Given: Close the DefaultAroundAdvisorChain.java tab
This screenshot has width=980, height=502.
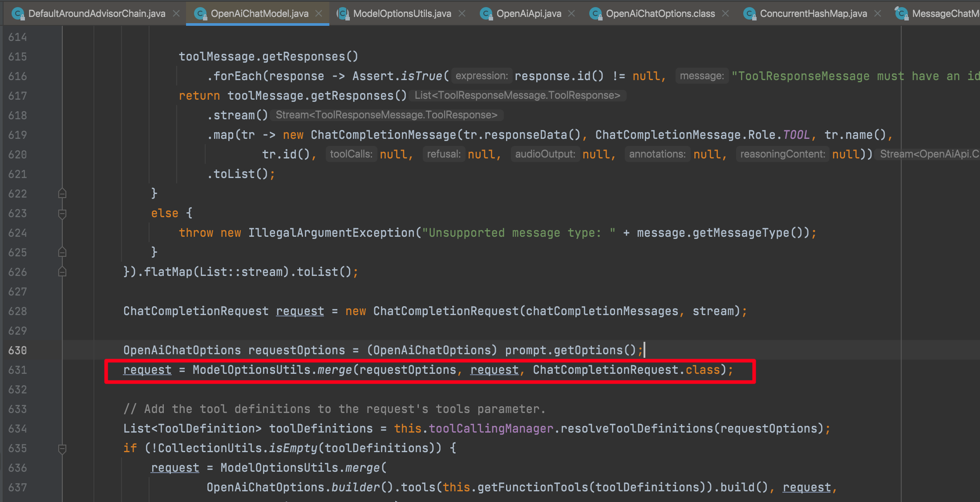Looking at the screenshot, I should (x=176, y=14).
